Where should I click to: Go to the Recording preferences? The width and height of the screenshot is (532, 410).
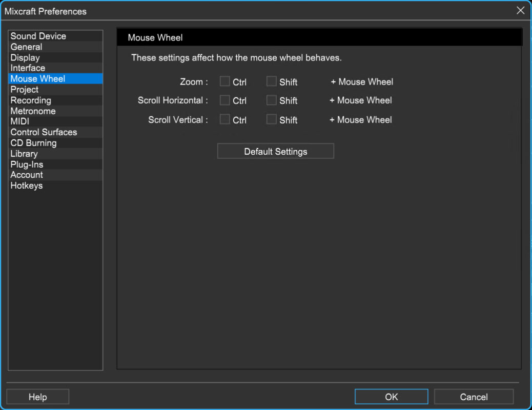55,100
